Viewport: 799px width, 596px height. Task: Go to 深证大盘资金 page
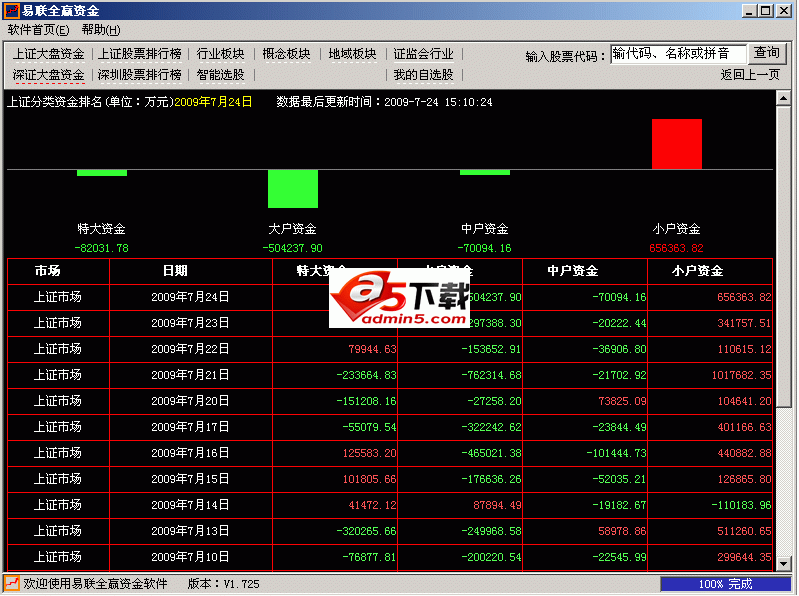click(48, 75)
